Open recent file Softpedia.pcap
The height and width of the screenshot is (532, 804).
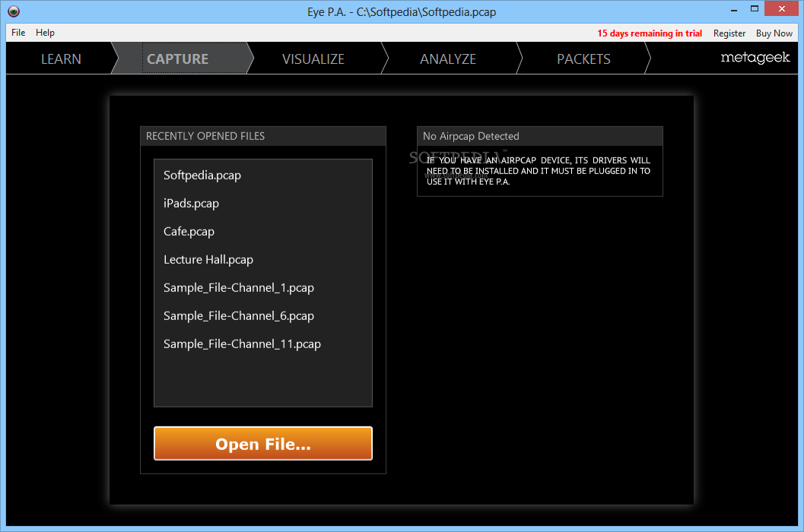pyautogui.click(x=202, y=176)
